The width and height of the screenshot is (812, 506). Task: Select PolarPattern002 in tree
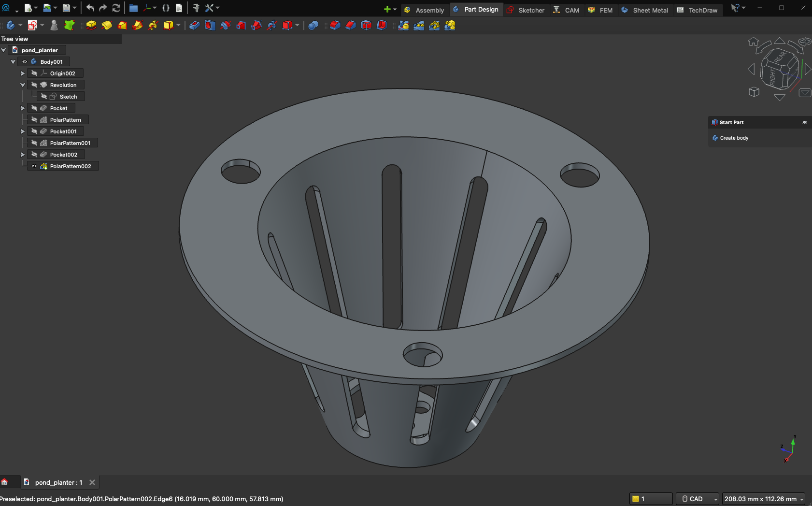[70, 166]
